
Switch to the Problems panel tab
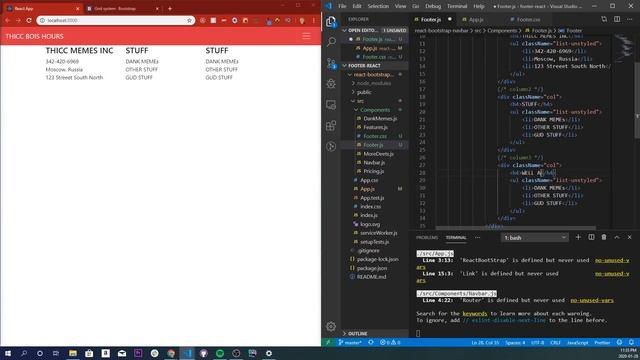[x=427, y=237]
